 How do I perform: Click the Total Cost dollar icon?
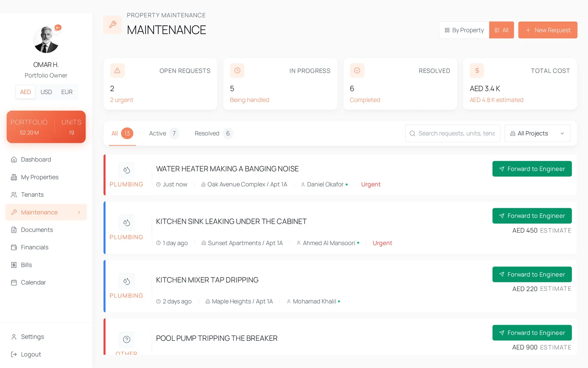(477, 71)
